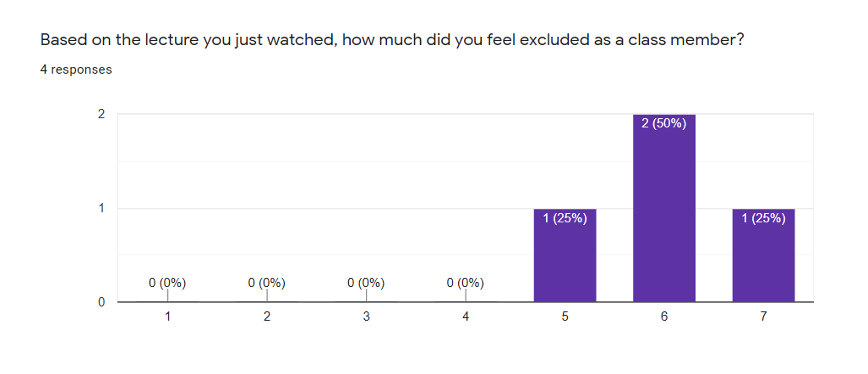868x374 pixels.
Task: Click the x-axis label 6
Action: [x=664, y=317]
